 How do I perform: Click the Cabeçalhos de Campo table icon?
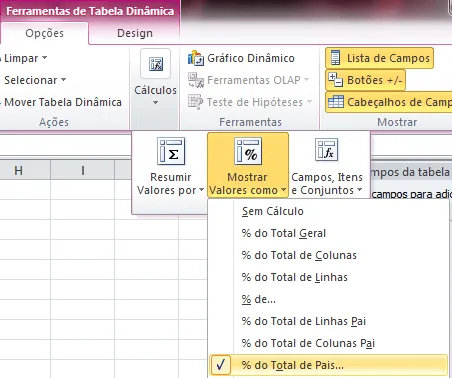click(336, 102)
